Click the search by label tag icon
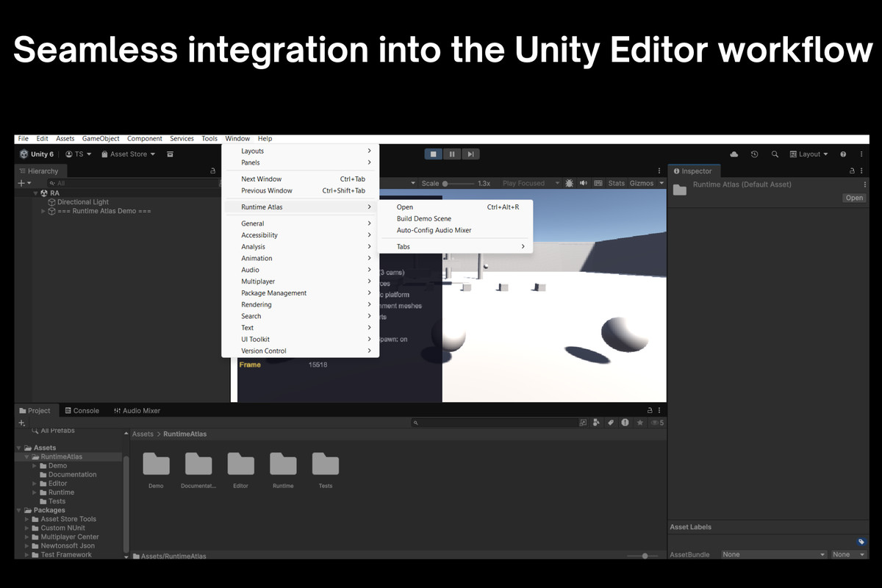The width and height of the screenshot is (882, 588). (x=610, y=423)
